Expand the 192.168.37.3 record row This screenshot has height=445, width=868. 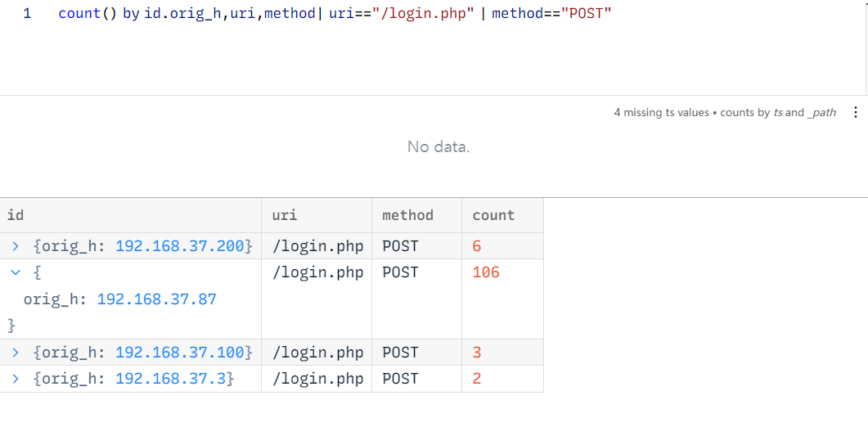point(15,379)
